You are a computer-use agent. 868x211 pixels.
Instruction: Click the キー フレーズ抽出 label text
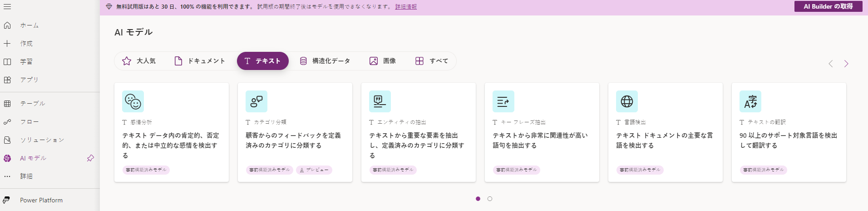tap(523, 122)
